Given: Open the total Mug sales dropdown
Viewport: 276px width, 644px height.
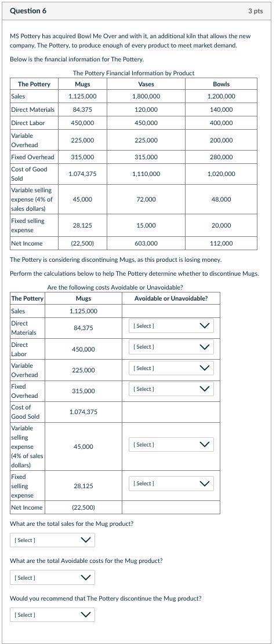Looking at the screenshot, I should [x=52, y=540].
